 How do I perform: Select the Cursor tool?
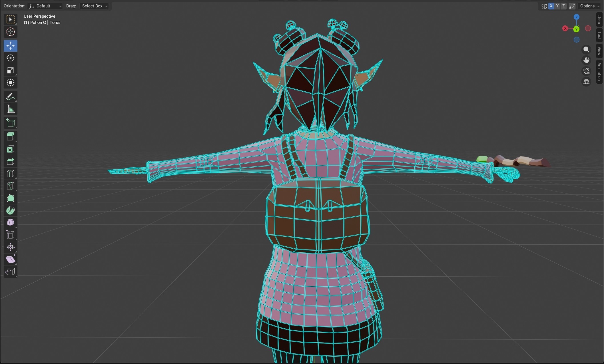coord(11,32)
